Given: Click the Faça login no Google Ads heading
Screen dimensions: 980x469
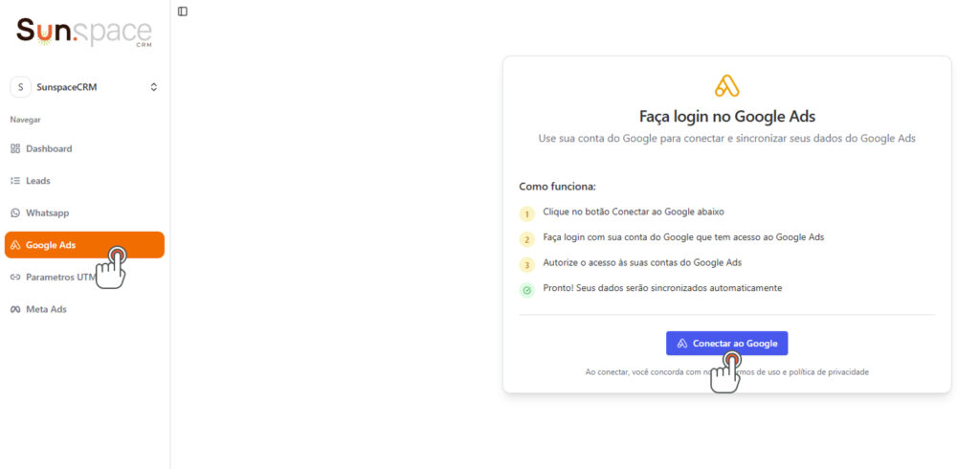Looking at the screenshot, I should [727, 117].
